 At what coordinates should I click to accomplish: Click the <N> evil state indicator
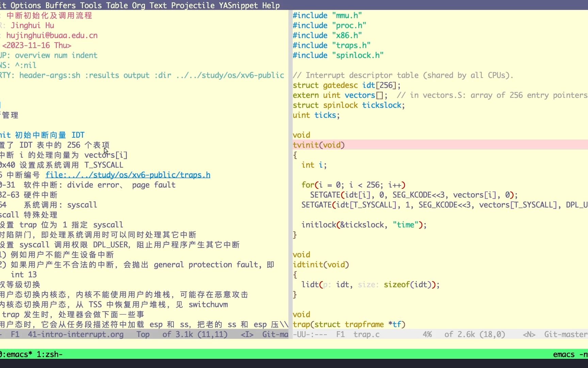[529, 334]
